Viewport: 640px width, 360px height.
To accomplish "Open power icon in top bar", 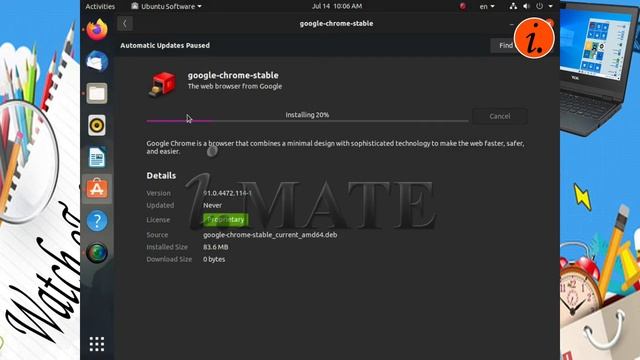I will tap(540, 6).
